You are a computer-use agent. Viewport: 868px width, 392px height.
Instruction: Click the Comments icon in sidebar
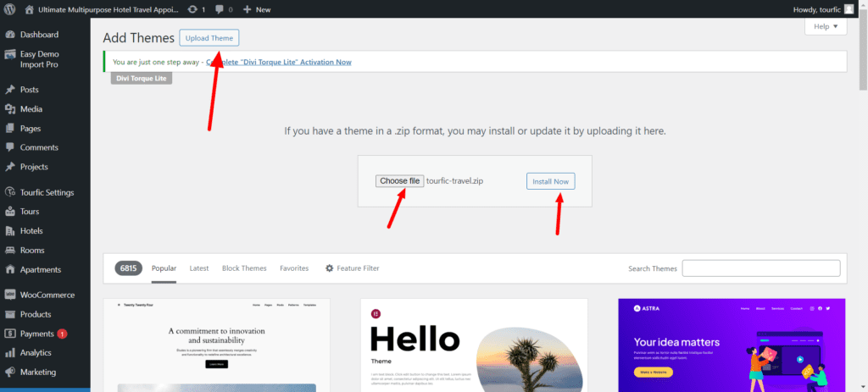[x=9, y=147]
